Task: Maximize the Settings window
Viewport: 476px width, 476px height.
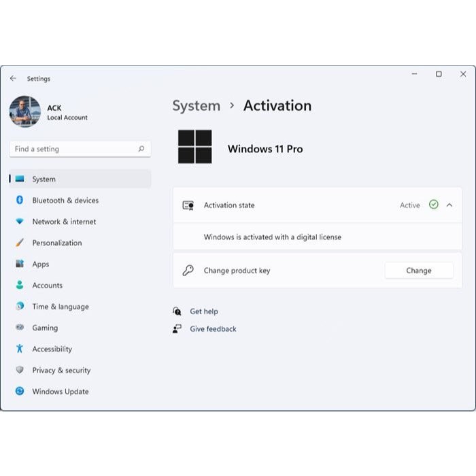Action: 439,73
